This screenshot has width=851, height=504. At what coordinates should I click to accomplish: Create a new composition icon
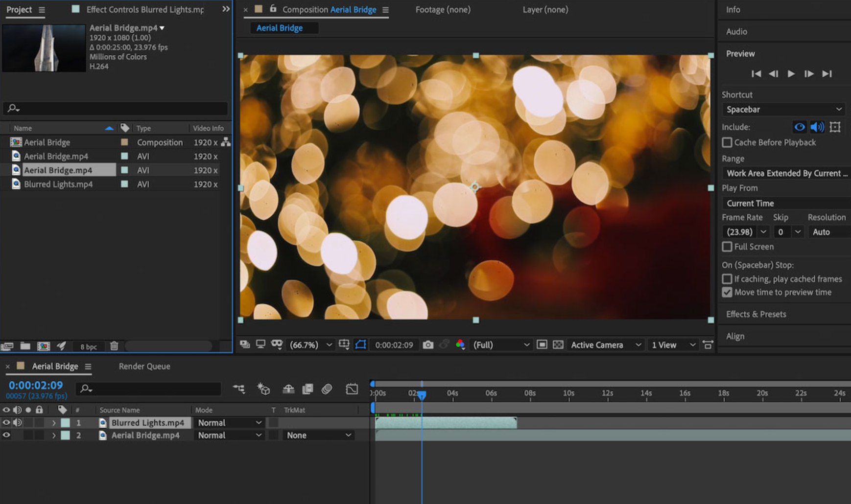pos(44,346)
